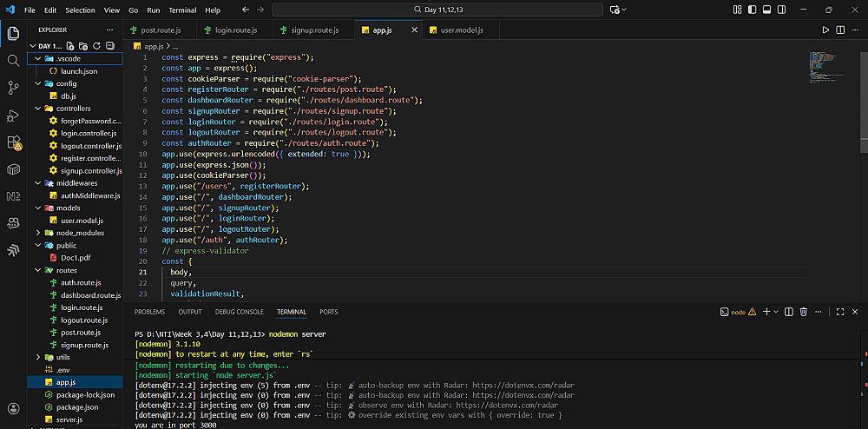868x429 pixels.
Task: Switch to the DEBUG CONSOLE panel tab
Action: (x=239, y=312)
